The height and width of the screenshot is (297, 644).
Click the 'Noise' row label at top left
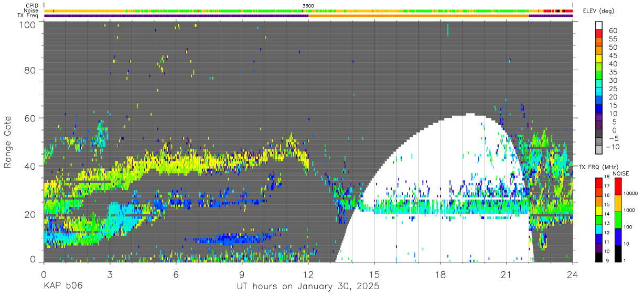(32, 10)
